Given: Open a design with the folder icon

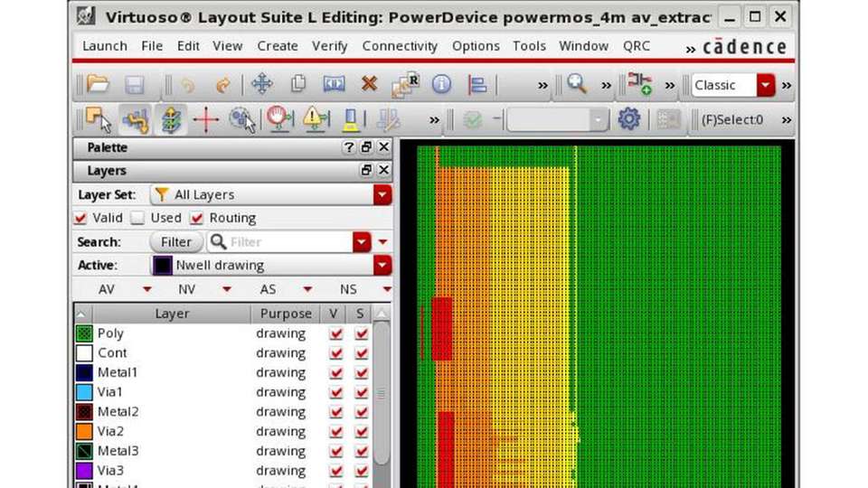Looking at the screenshot, I should [x=98, y=85].
